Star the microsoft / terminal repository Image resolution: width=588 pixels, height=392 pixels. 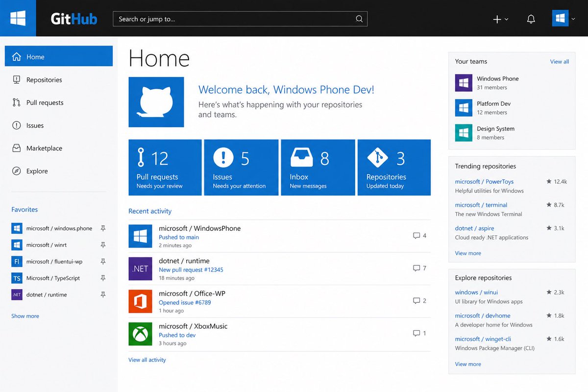click(549, 205)
